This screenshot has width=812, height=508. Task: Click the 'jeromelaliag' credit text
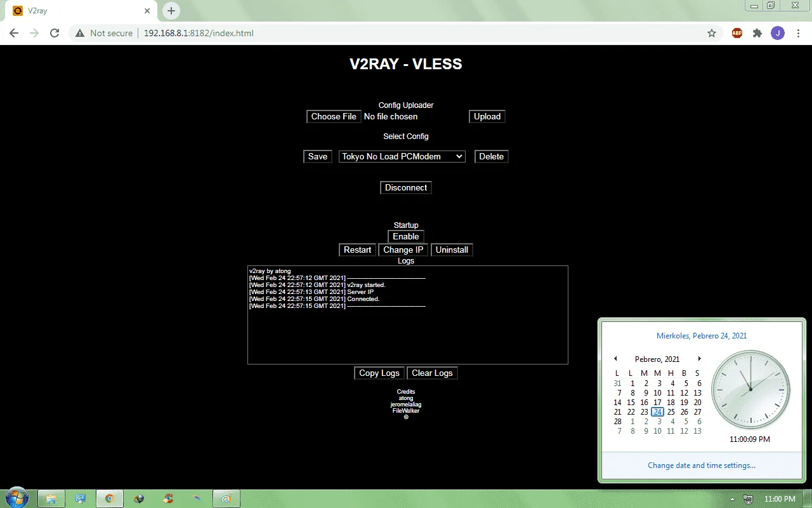[x=406, y=404]
